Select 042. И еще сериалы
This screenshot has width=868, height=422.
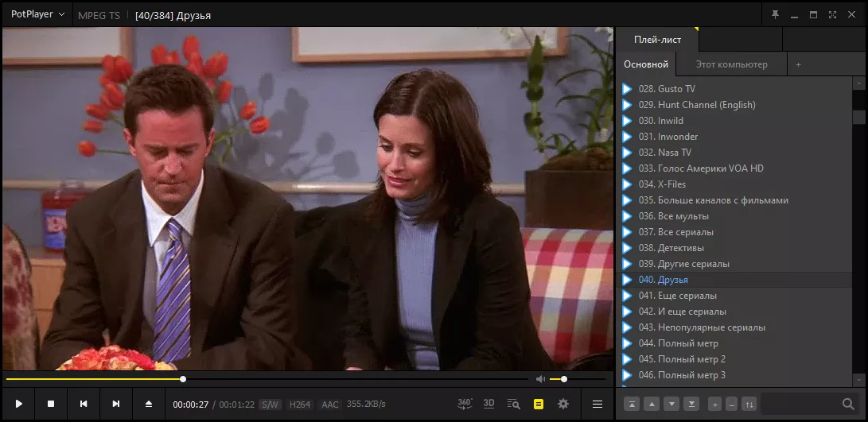click(734, 312)
